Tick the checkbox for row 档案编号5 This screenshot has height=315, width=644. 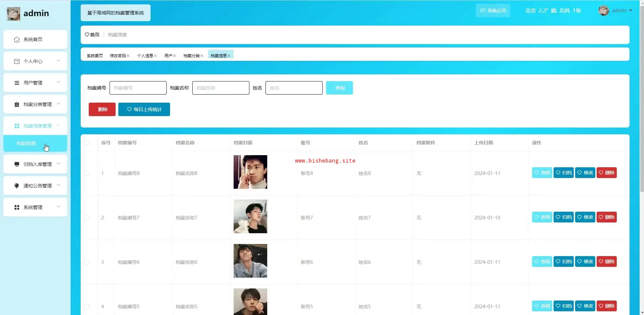[x=87, y=307]
